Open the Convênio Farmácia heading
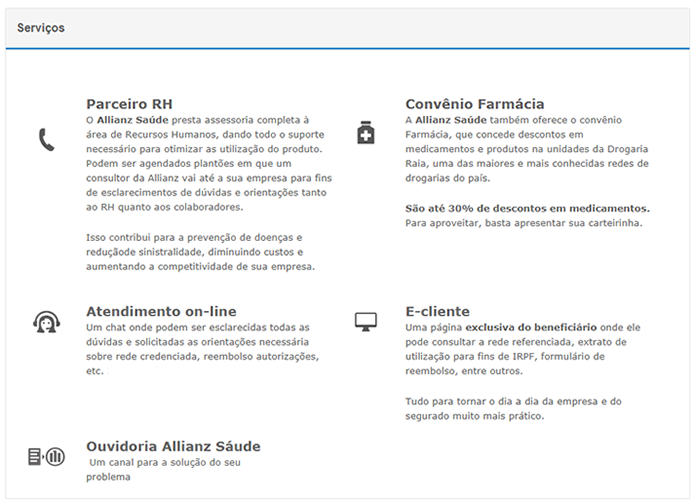This screenshot has height=502, width=694. click(474, 104)
